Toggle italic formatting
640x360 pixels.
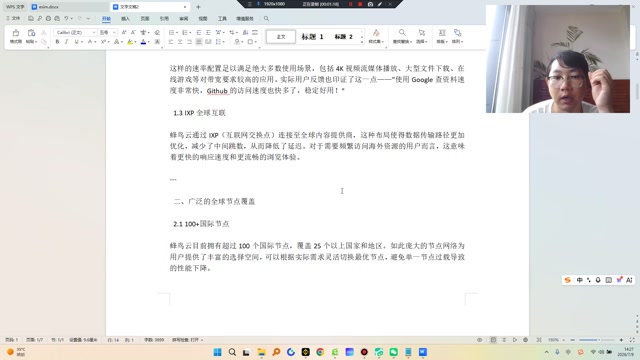pyautogui.click(x=66, y=42)
